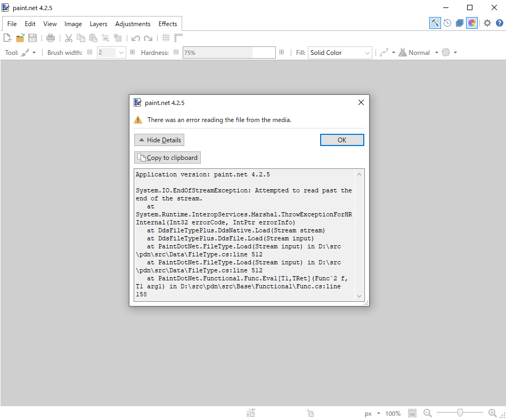506x420 pixels.
Task: Click OK in the error dialog
Action: pyautogui.click(x=342, y=140)
